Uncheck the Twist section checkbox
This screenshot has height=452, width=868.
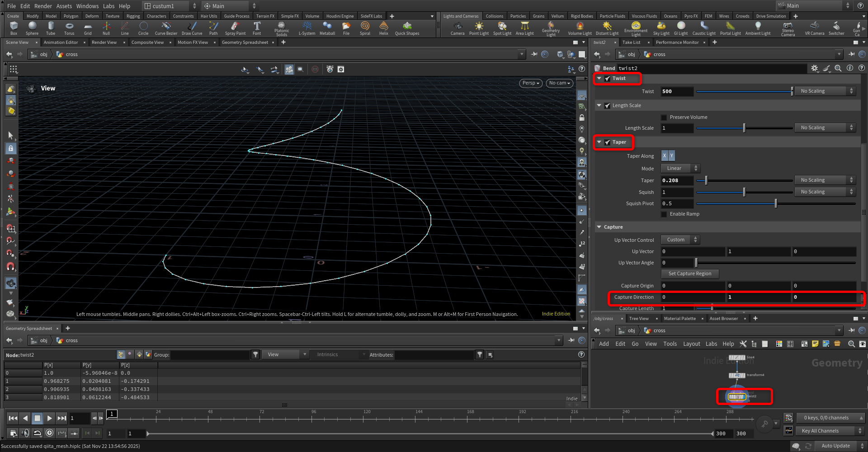point(608,79)
